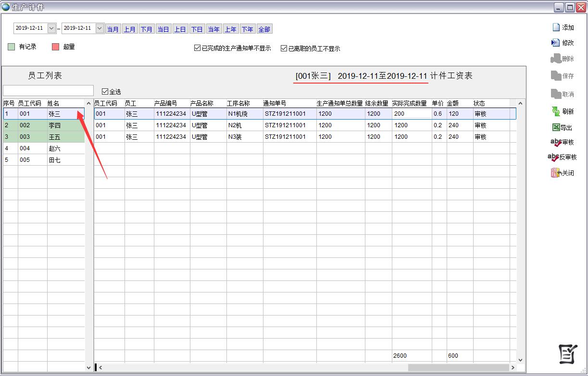Open the start date dropdown
The image size is (588, 376).
point(52,28)
